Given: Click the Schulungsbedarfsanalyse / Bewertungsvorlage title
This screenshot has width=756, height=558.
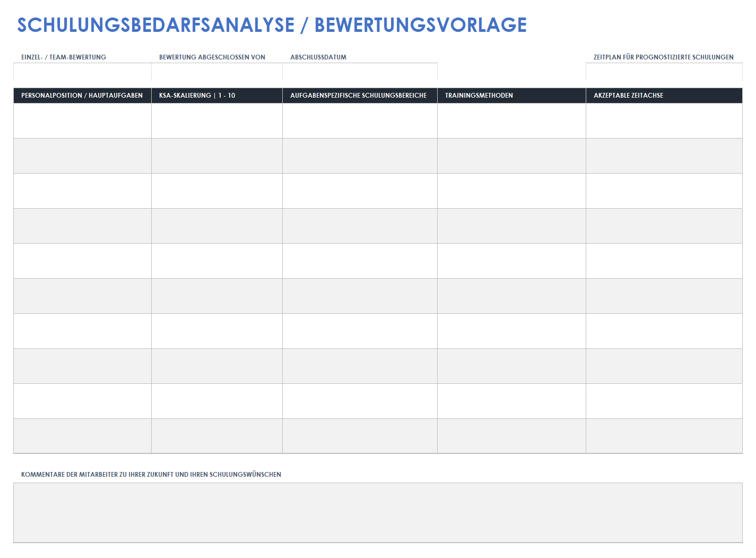Looking at the screenshot, I should 272,25.
